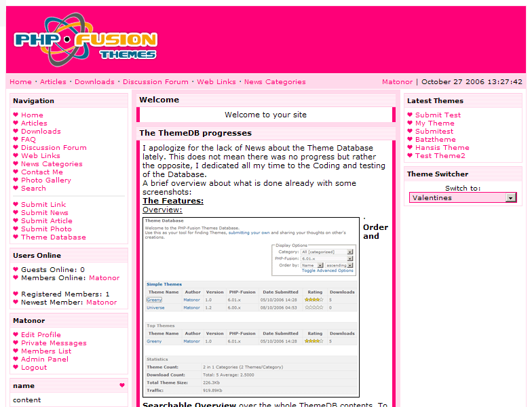Screen dimensions: 532x407
Task: Open Home in the top menu bar
Action: click(20, 81)
